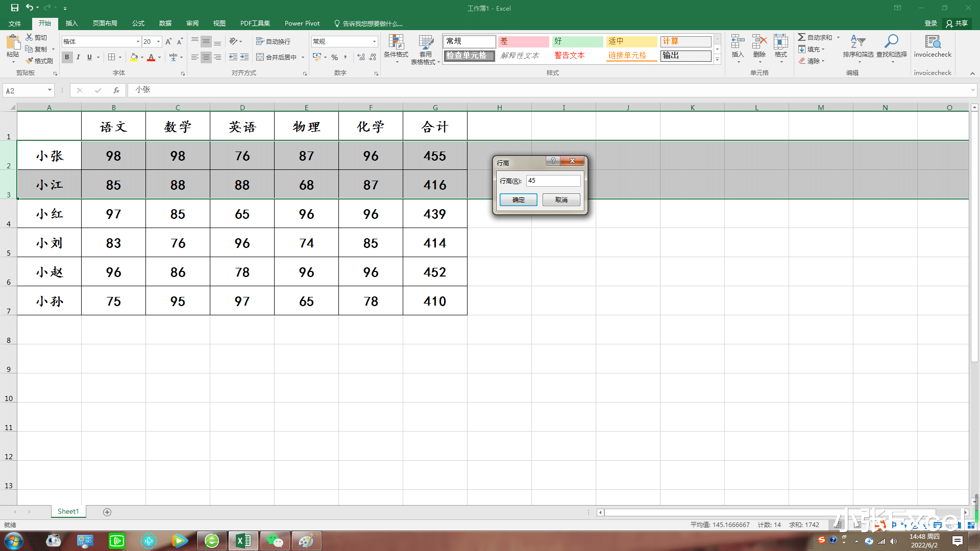The image size is (980, 551).
Task: Open Conditional Formatting (条件格式)
Action: [396, 49]
